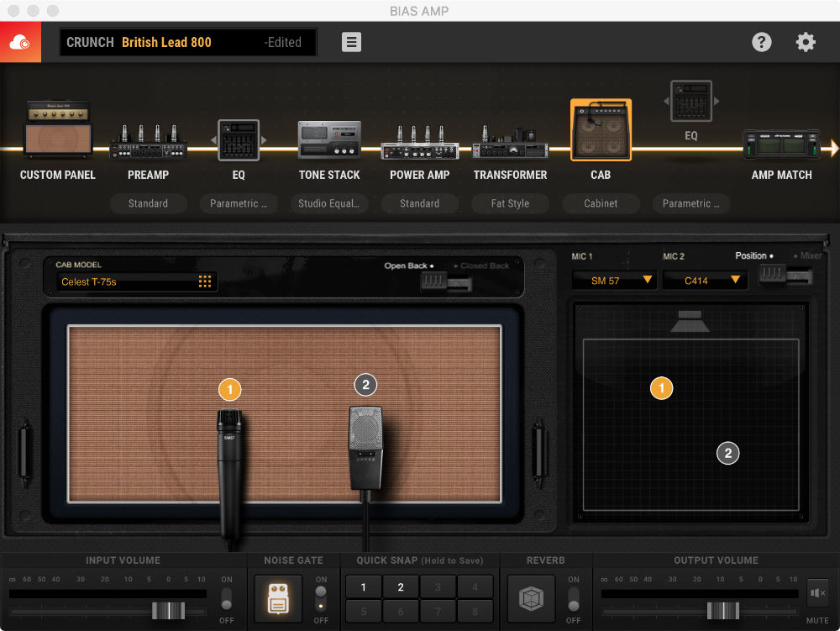Open the Cabinet selector under CAB
The height and width of the screenshot is (631, 840).
pyautogui.click(x=601, y=203)
